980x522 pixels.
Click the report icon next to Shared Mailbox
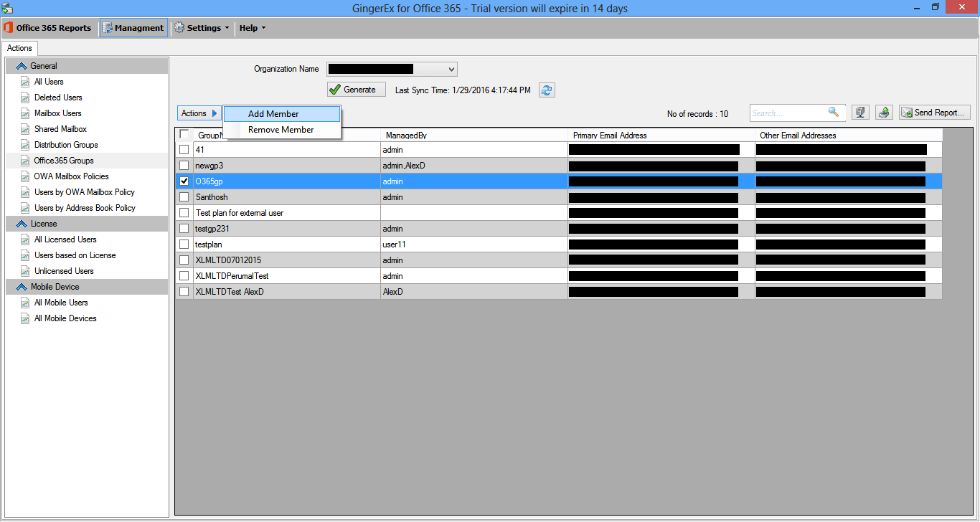(x=25, y=129)
